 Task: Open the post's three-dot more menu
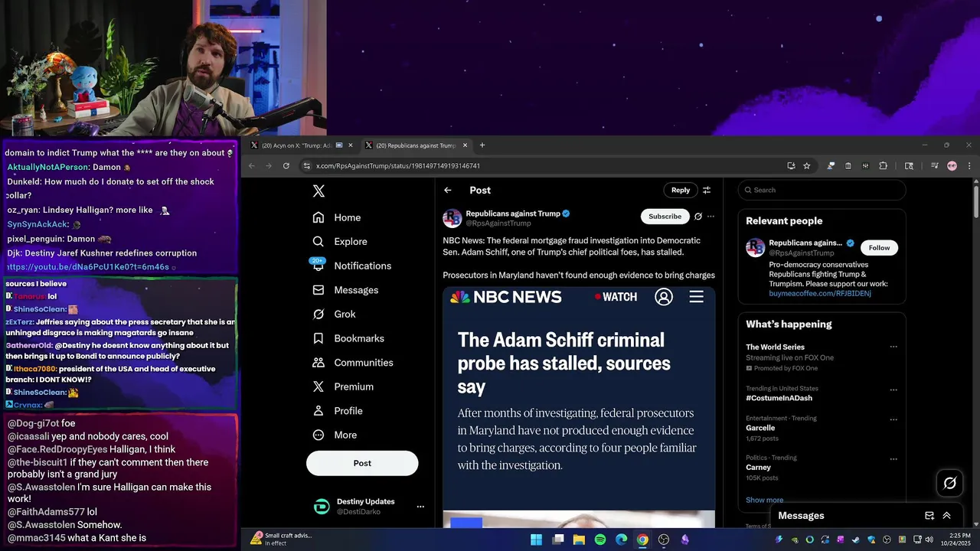(x=710, y=217)
